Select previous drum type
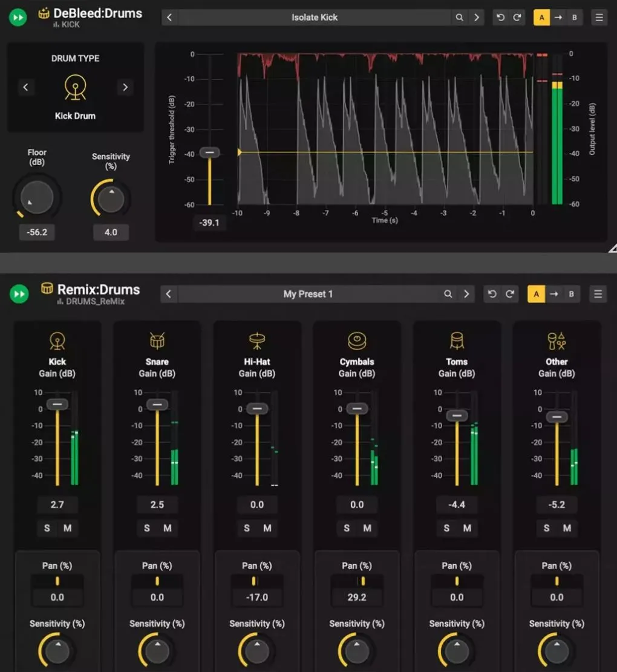Viewport: 617px width, 672px height. [x=25, y=88]
